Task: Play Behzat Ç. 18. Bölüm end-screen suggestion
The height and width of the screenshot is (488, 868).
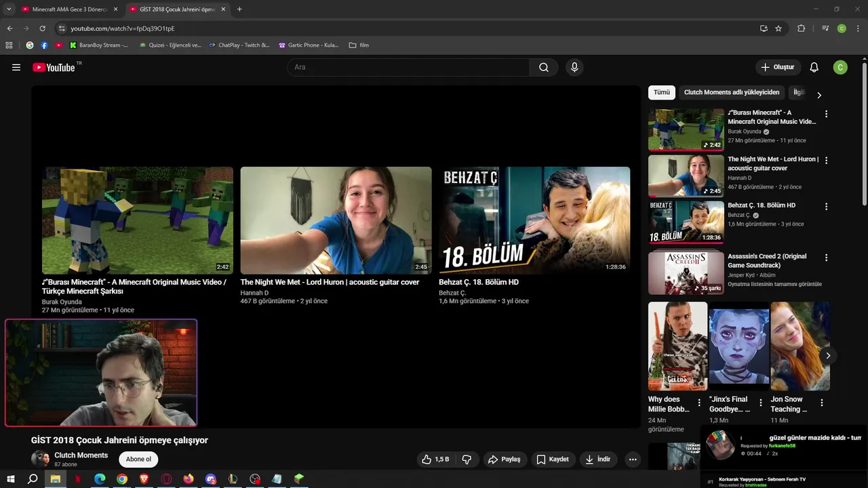Action: [x=534, y=220]
